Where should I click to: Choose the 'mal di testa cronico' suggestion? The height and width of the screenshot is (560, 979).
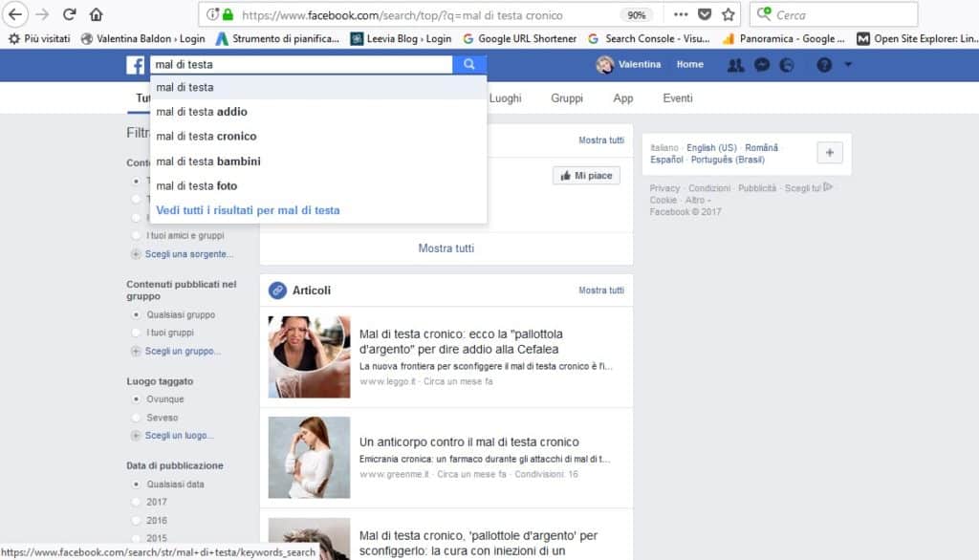pyautogui.click(x=318, y=136)
